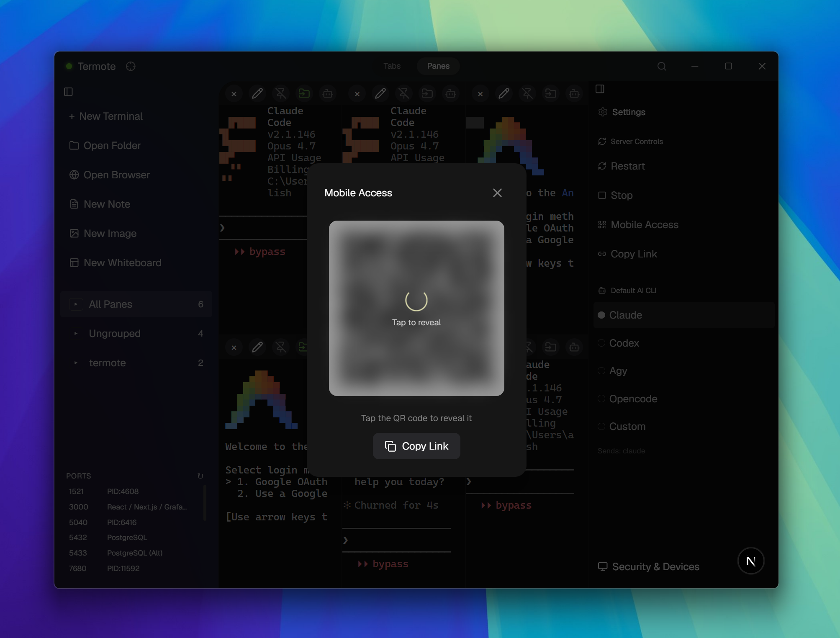Close the top-left pane with its X icon
Viewport: 840px width, 638px height.
[234, 94]
